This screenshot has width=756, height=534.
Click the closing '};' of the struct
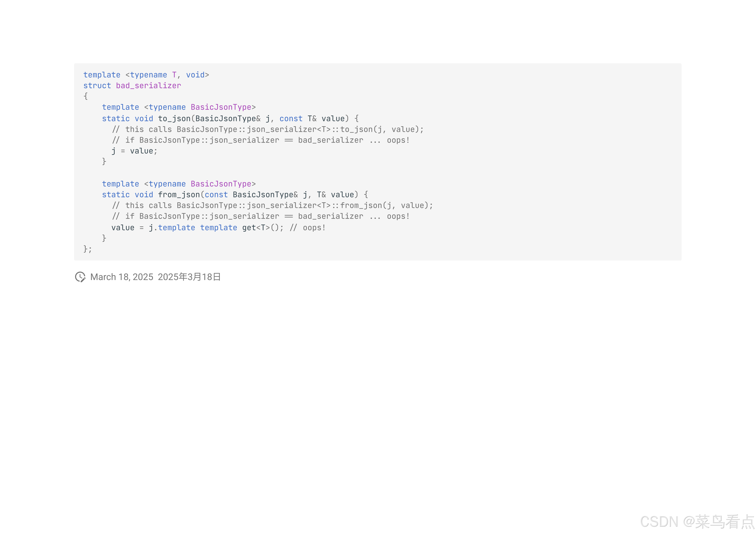87,249
